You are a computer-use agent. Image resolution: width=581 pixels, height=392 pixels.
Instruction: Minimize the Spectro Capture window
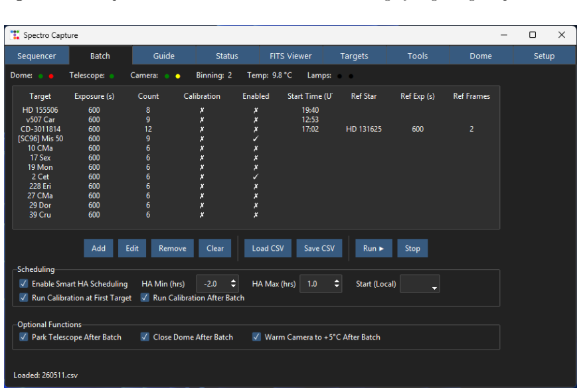(504, 34)
